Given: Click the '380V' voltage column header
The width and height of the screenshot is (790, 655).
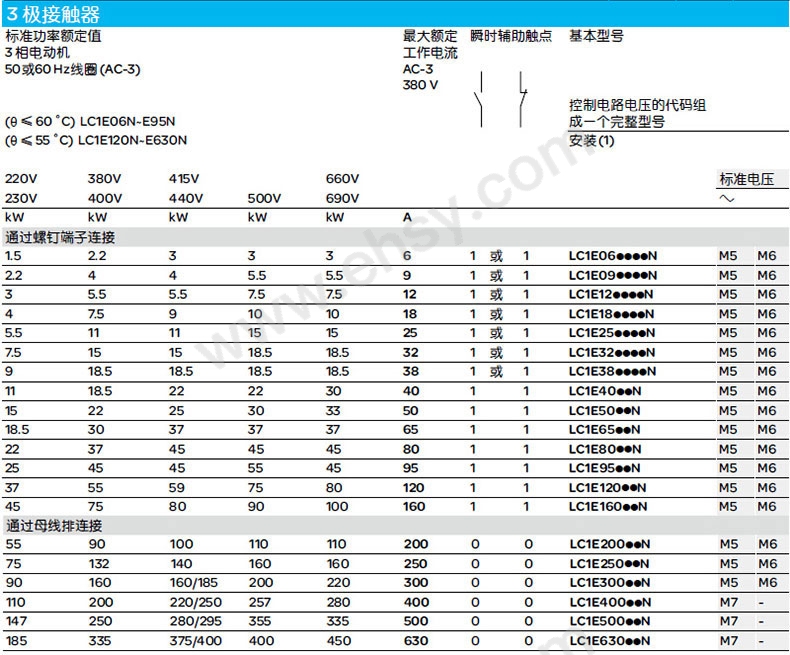Looking at the screenshot, I should pyautogui.click(x=104, y=179).
